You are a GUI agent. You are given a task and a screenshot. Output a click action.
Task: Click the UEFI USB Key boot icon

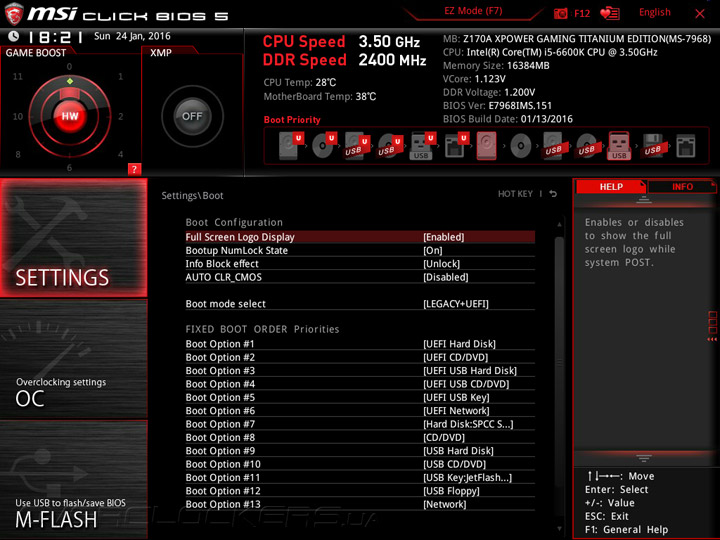(x=423, y=146)
